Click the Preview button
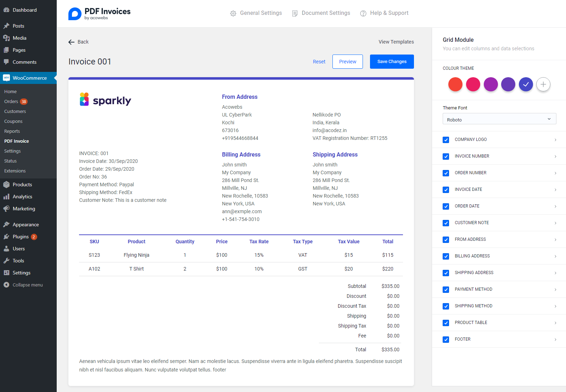The height and width of the screenshot is (392, 566). click(x=348, y=62)
